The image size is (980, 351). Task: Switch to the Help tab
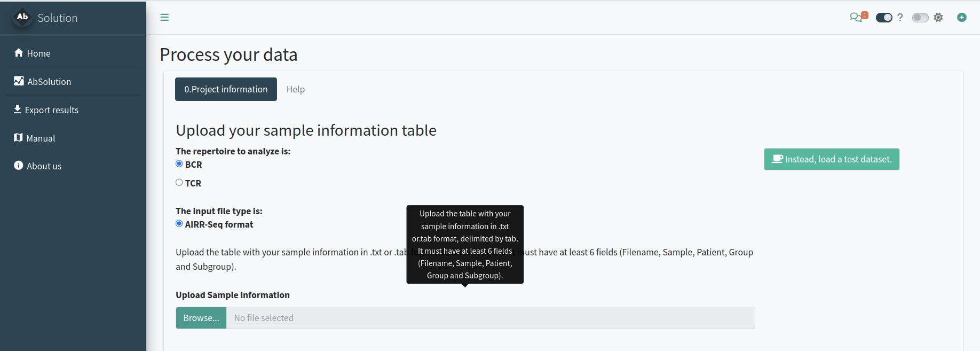coord(296,89)
